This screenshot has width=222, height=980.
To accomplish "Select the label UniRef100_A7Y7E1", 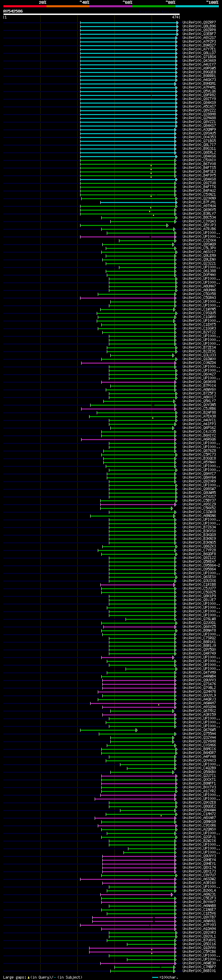I will pyautogui.click(x=199, y=49).
